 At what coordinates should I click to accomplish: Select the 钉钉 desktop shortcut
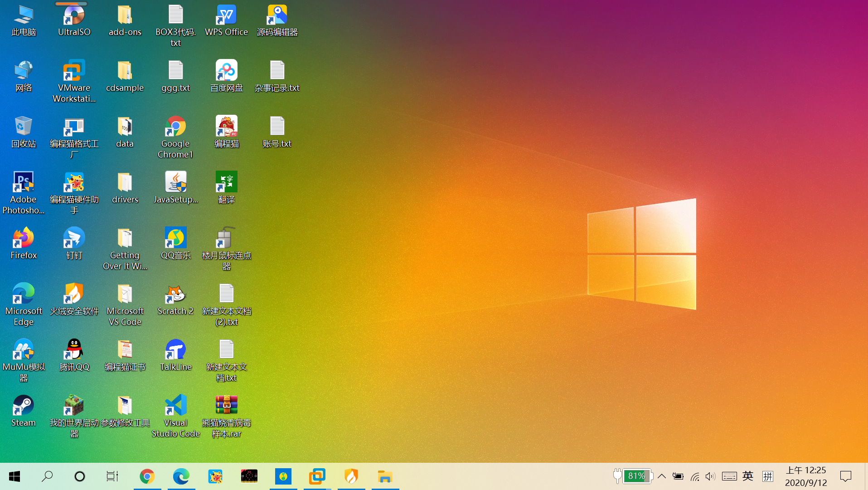pos(74,244)
